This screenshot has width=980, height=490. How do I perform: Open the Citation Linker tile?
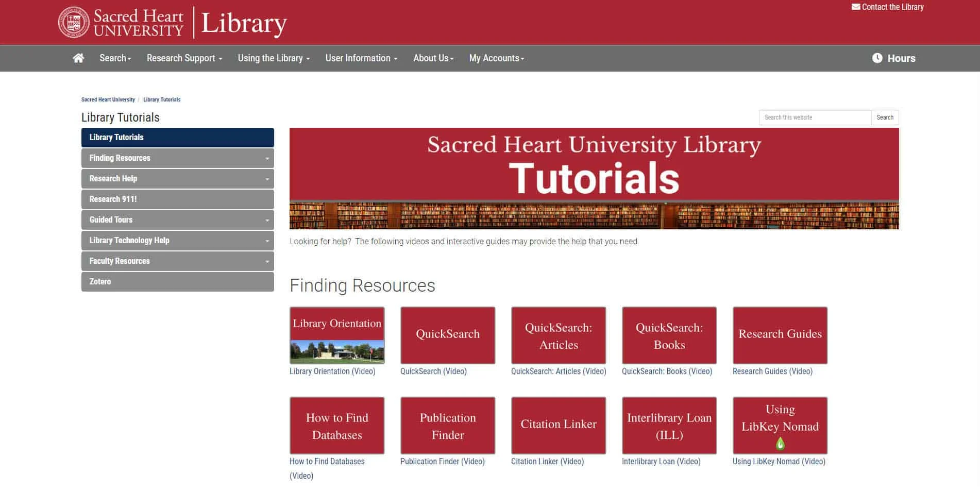point(558,425)
